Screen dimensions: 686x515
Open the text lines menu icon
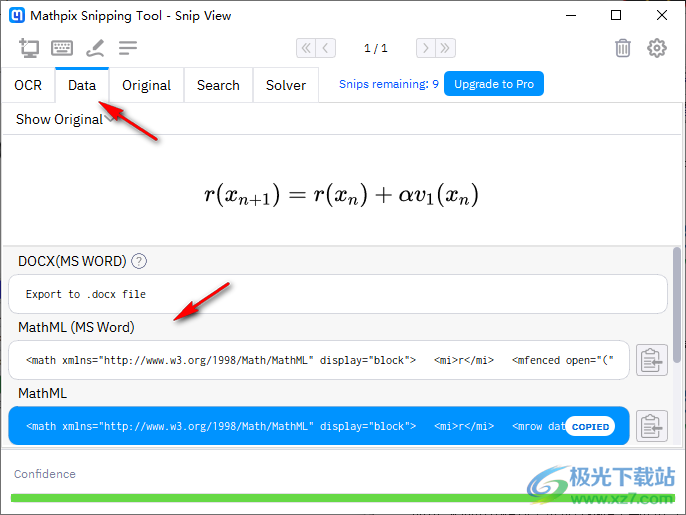pos(128,48)
